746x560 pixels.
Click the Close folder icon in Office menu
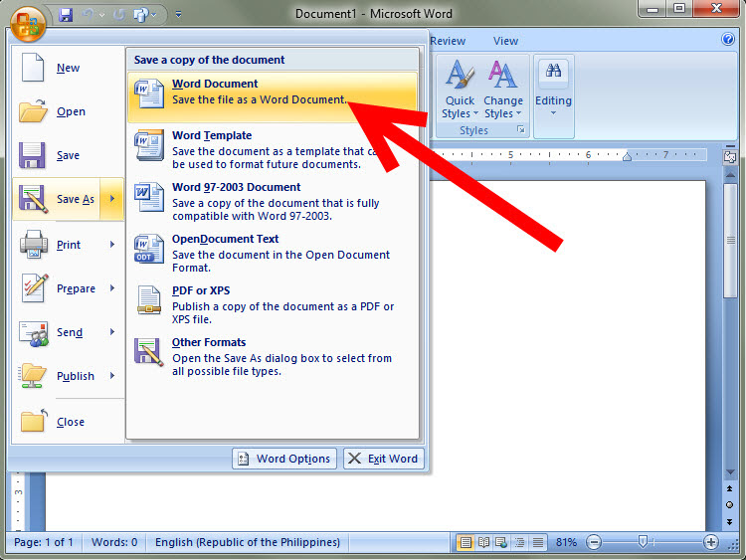34,421
